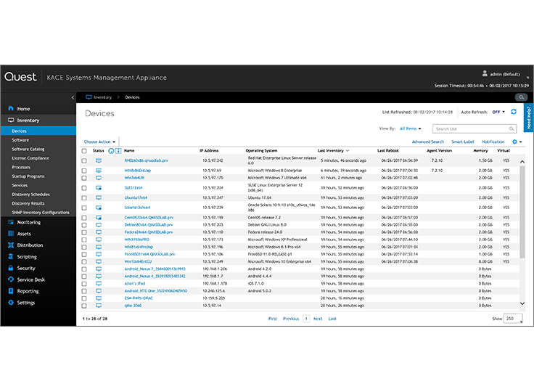This screenshot has width=534, height=392.
Task: Click status icon for RHEL6 device
Action: pos(99,160)
